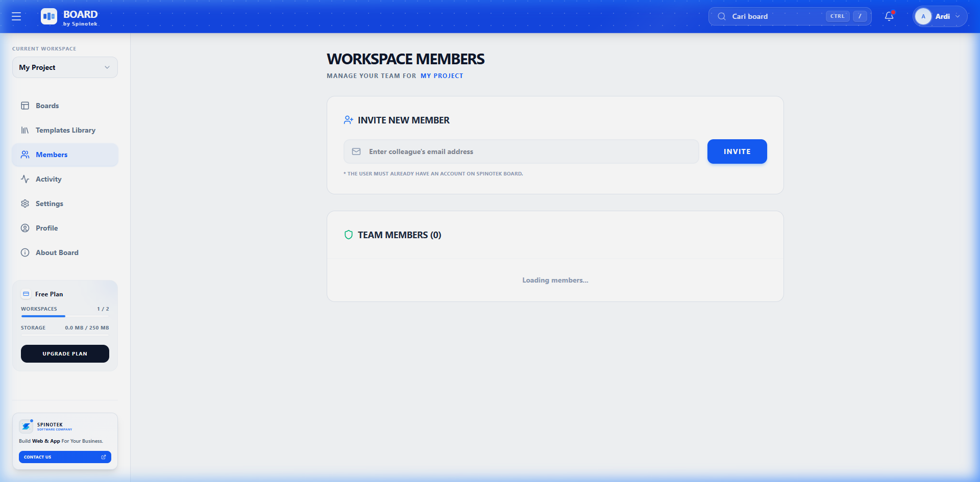Click the chevron next to Ardi
This screenshot has width=980, height=482.
click(x=958, y=16)
